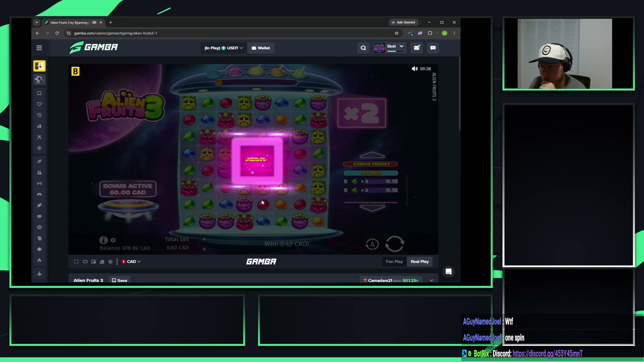The image size is (644, 362).
Task: Open the browser extensions puzzle icon
Action: tap(430, 33)
